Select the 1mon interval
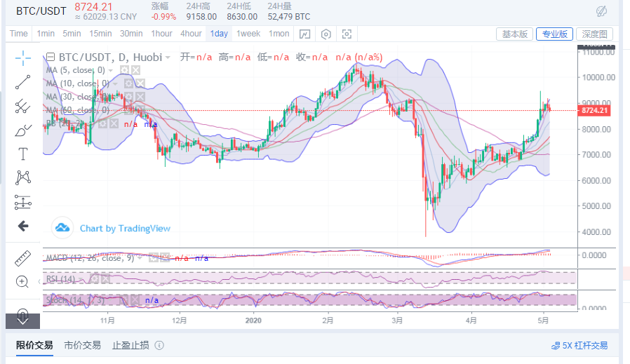630x364 pixels. (279, 34)
